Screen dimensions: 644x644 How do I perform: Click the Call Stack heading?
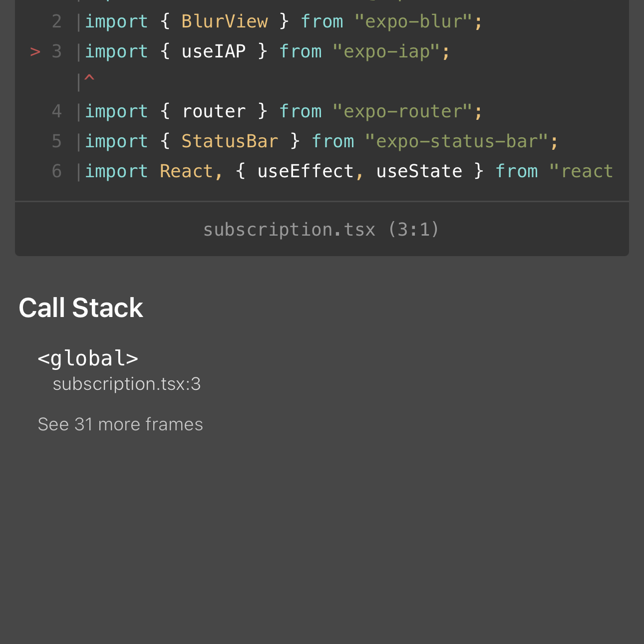(x=81, y=308)
